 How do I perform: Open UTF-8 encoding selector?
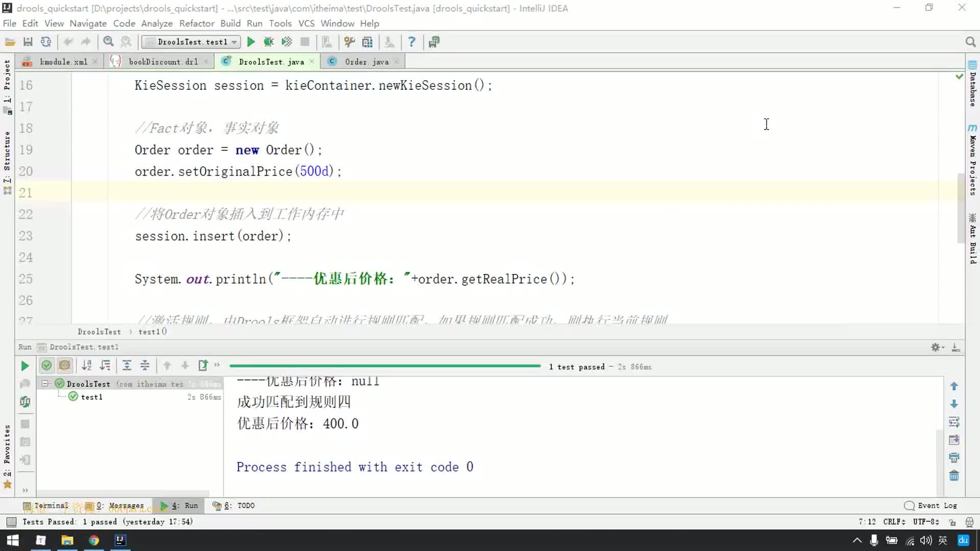pos(926,521)
